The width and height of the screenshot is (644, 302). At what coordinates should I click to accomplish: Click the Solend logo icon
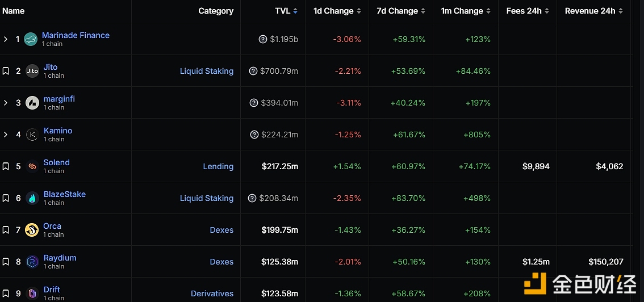tap(32, 166)
